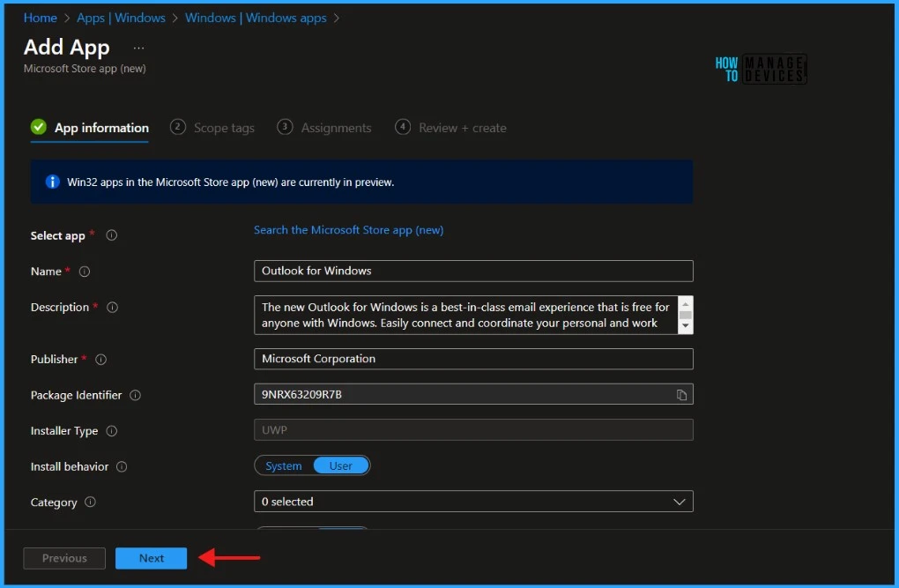Click the Previous button
899x588 pixels.
[x=64, y=558]
